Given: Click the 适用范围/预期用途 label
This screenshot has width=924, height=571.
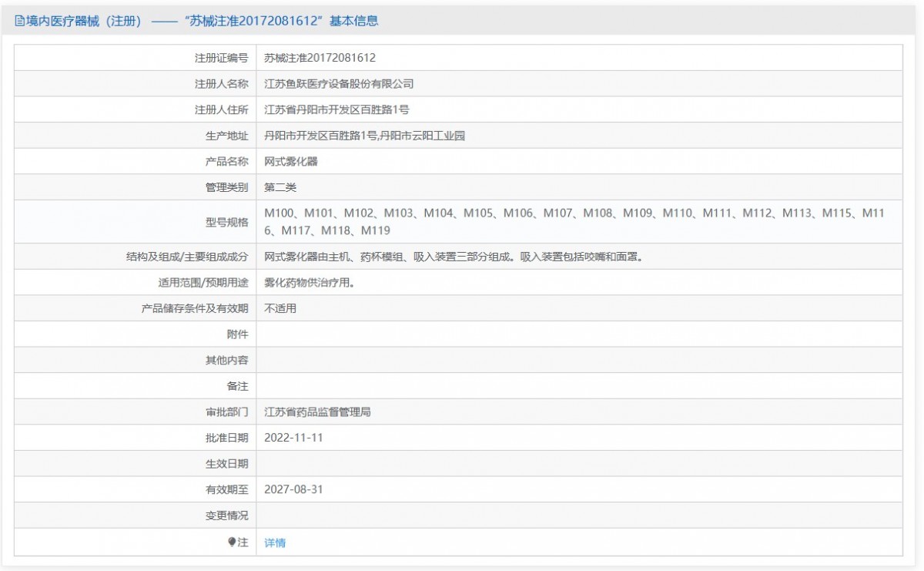Looking at the screenshot, I should 203,283.
